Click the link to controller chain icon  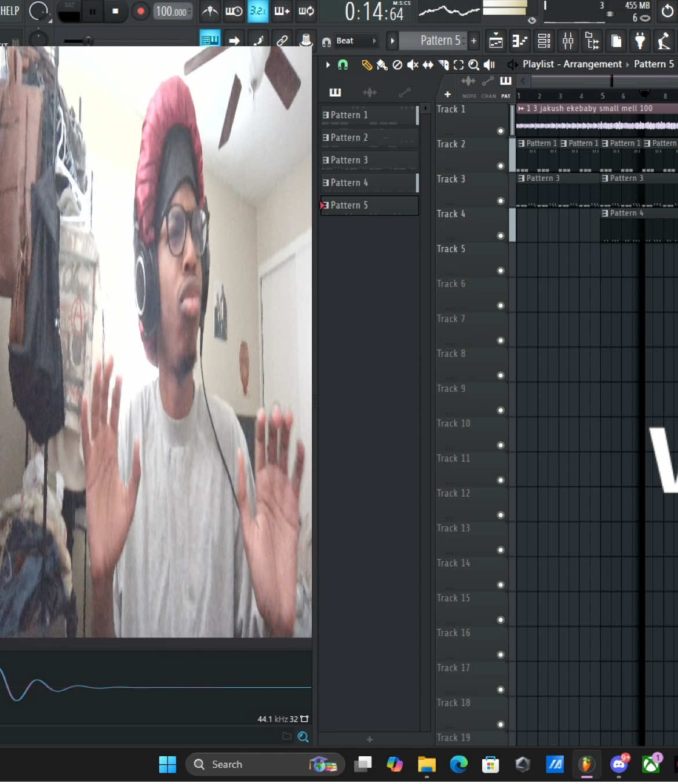coord(282,40)
